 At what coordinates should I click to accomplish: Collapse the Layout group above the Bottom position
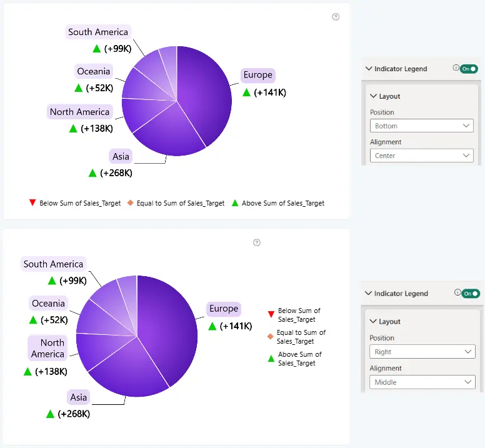(373, 96)
